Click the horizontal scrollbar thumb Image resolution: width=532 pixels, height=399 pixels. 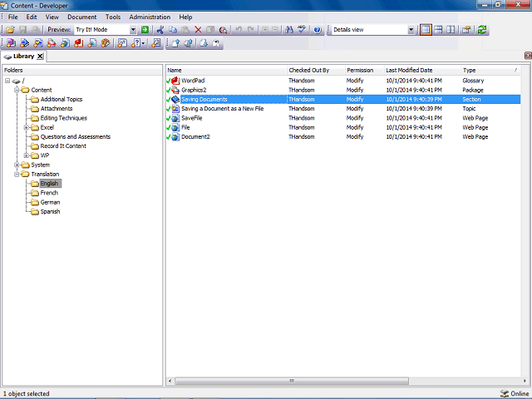[x=292, y=381]
